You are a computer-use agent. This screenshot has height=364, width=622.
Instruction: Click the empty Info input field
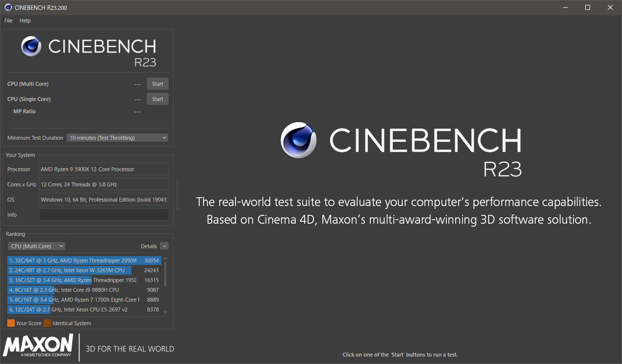(104, 215)
